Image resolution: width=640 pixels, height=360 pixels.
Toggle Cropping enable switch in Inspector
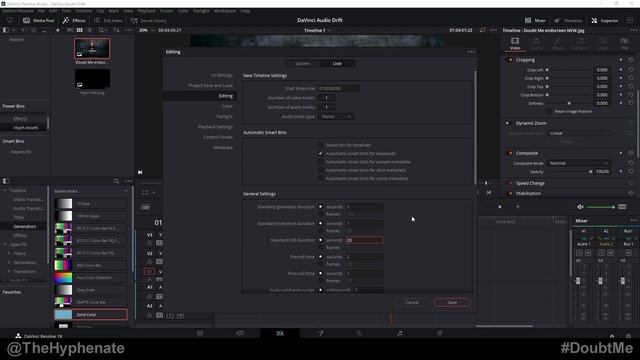510,60
